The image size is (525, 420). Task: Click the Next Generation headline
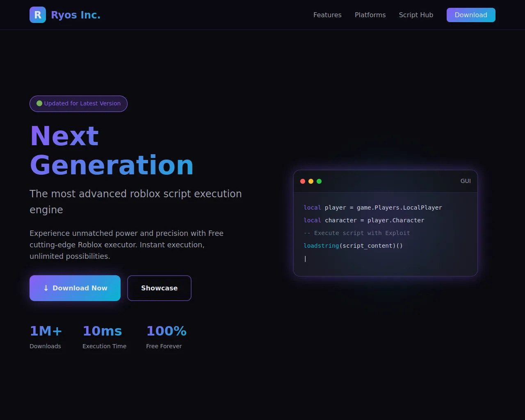(x=112, y=151)
